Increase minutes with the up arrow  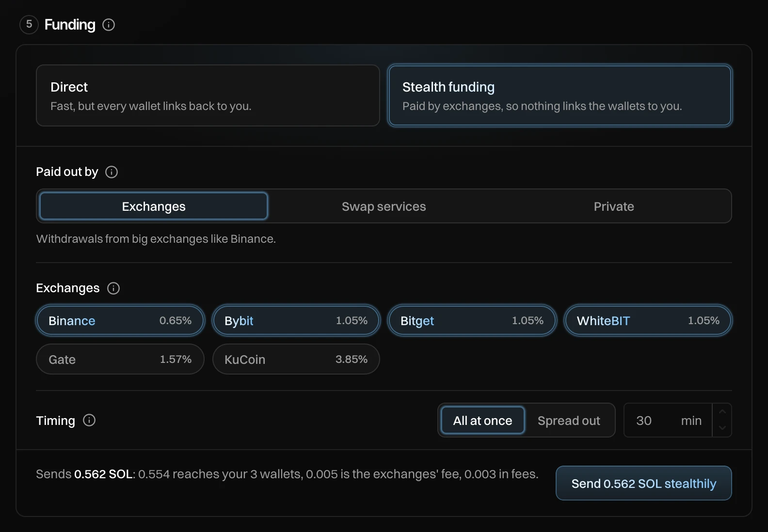tap(722, 412)
